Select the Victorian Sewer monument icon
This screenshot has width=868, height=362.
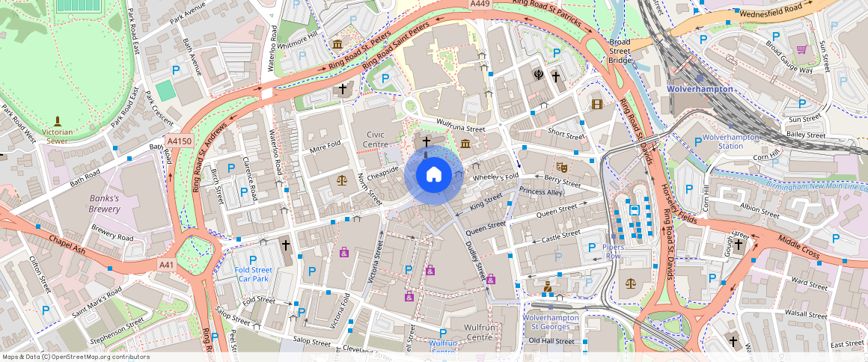pos(58,121)
